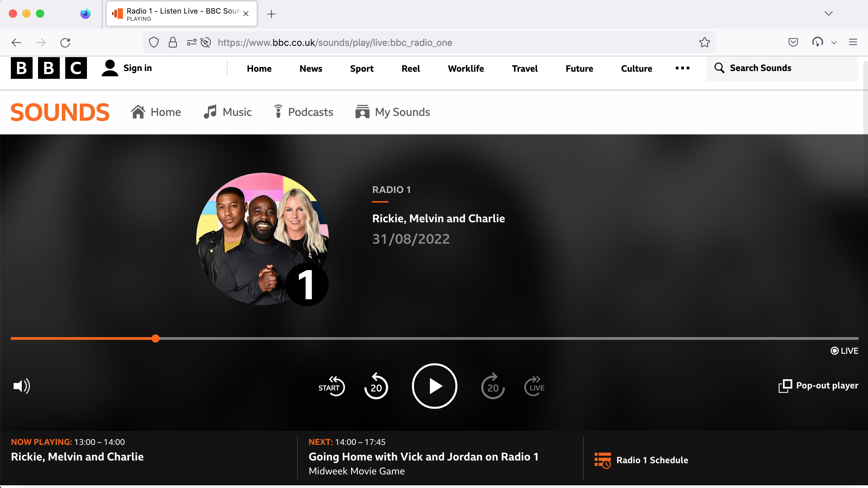
Task: Skip forward 20 seconds icon
Action: [x=493, y=386]
